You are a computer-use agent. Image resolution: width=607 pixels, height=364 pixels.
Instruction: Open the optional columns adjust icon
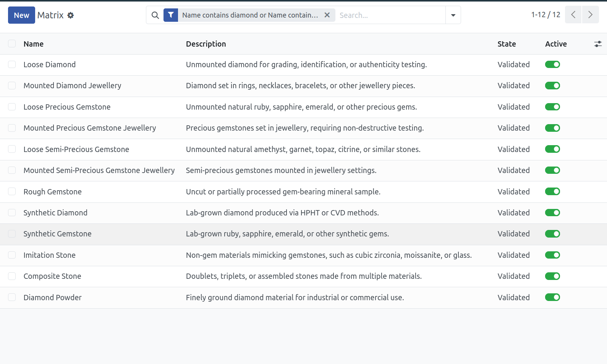click(598, 44)
